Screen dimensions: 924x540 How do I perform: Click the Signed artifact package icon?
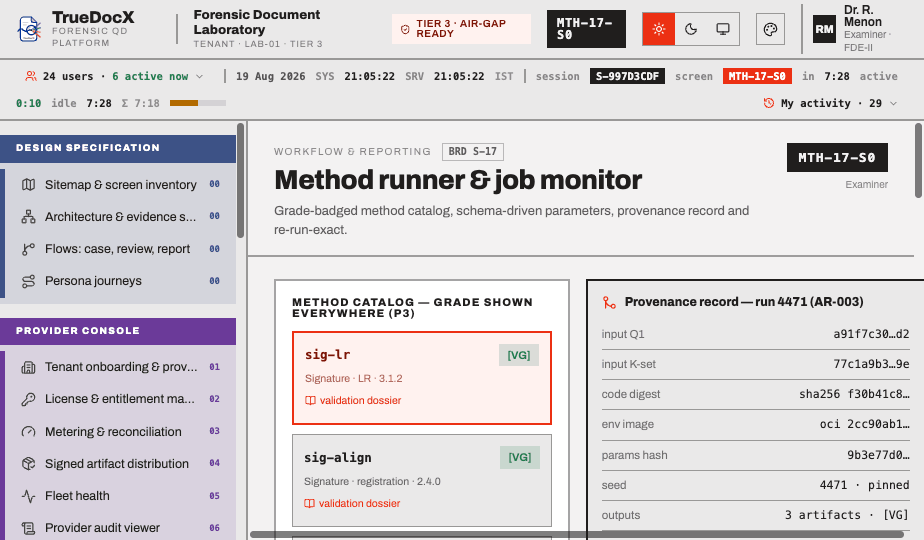pyautogui.click(x=28, y=464)
